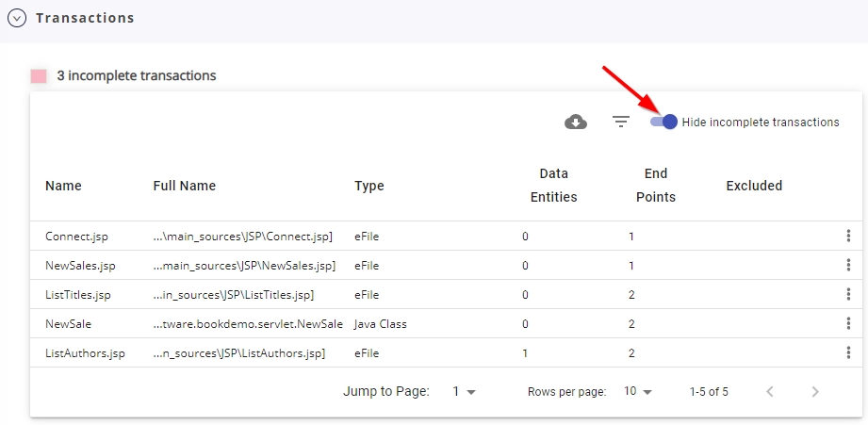Click the cloud download icon

576,122
